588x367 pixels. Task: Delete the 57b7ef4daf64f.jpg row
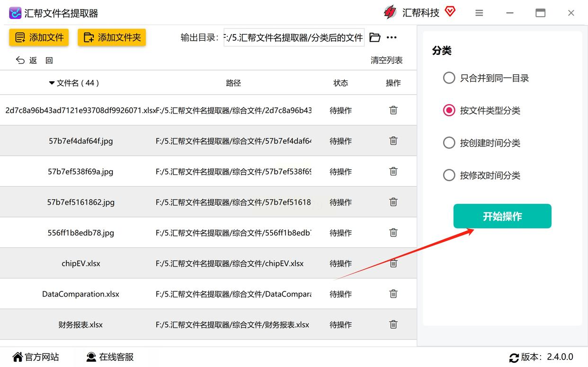[x=393, y=140]
